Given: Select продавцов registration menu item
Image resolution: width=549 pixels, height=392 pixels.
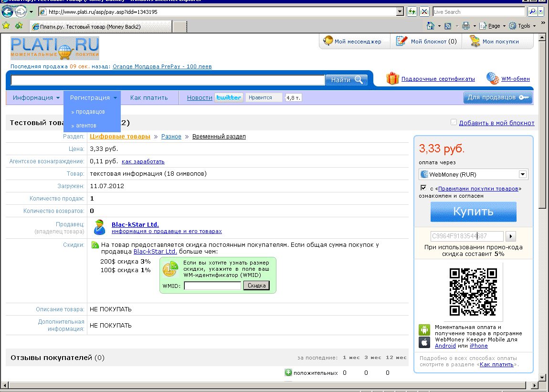Looking at the screenshot, I should (x=90, y=112).
